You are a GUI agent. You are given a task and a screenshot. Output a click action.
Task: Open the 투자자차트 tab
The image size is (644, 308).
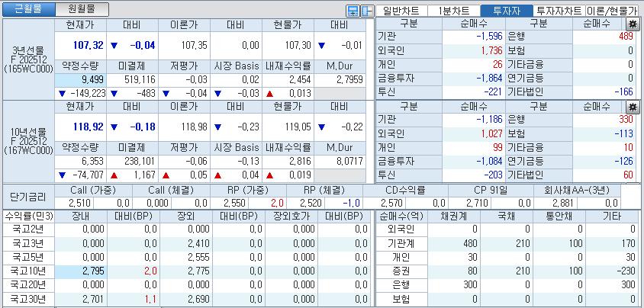pos(559,11)
